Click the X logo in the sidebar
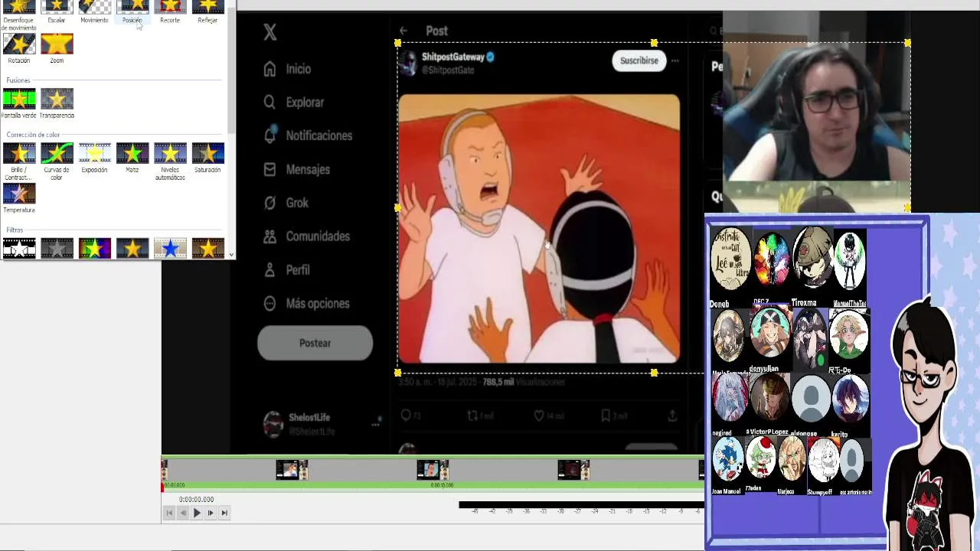980x551 pixels. [269, 32]
